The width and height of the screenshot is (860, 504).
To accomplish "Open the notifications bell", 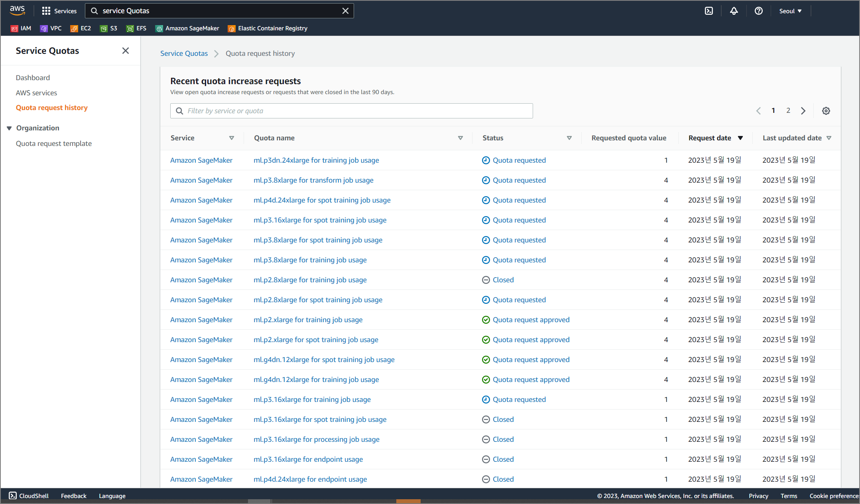I will (734, 11).
